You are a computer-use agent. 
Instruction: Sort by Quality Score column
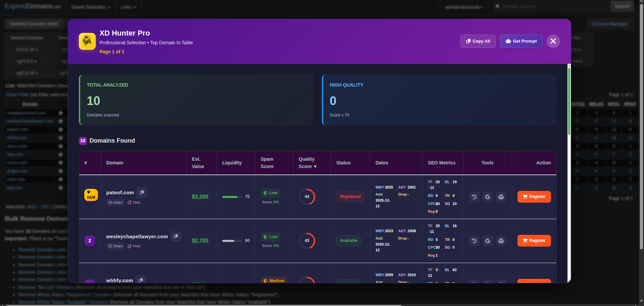(307, 163)
